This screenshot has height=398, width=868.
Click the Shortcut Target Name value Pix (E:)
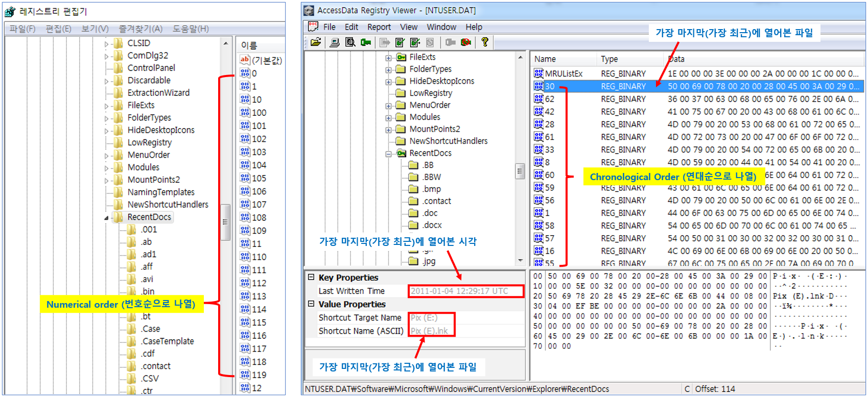[x=424, y=317]
